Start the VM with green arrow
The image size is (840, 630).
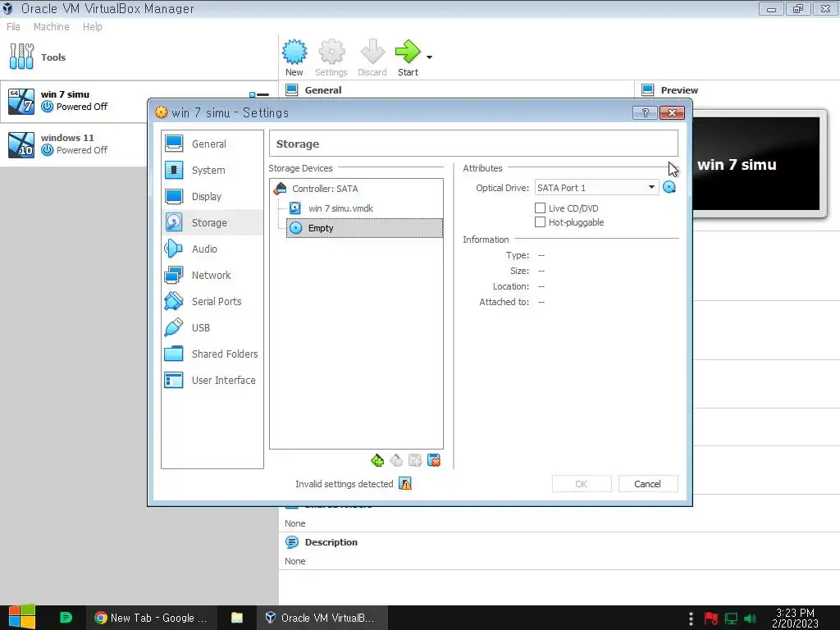pyautogui.click(x=408, y=52)
